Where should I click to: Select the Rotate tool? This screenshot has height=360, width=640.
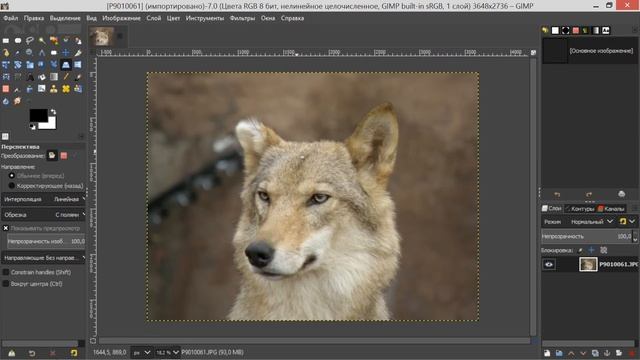click(x=18, y=64)
